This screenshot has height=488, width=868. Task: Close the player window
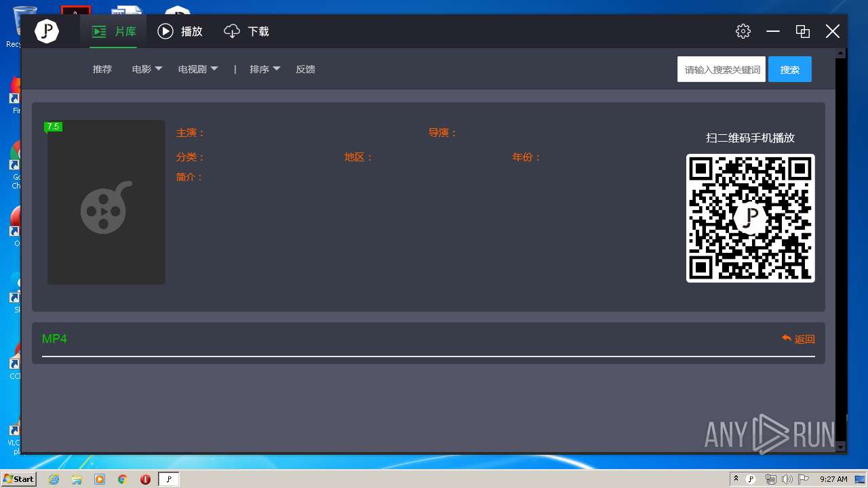click(833, 31)
